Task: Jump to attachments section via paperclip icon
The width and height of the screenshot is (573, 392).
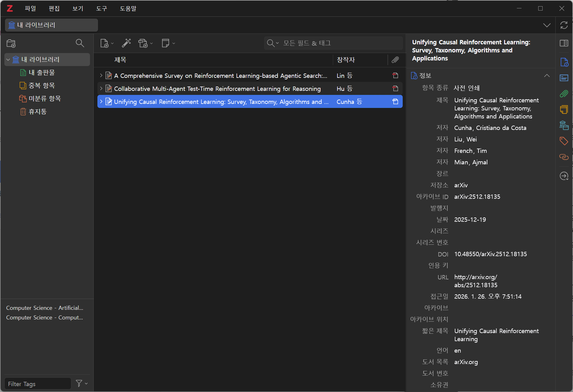Action: (x=564, y=94)
